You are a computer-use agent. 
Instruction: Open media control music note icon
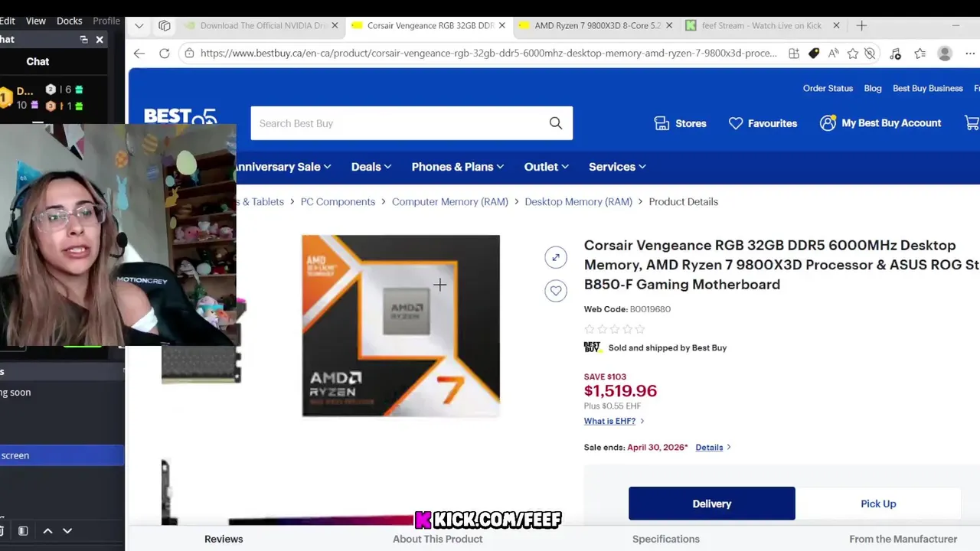click(x=895, y=53)
